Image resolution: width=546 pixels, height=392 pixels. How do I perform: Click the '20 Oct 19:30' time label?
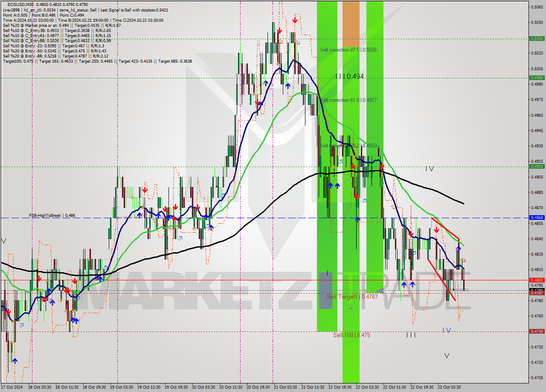click(x=258, y=387)
